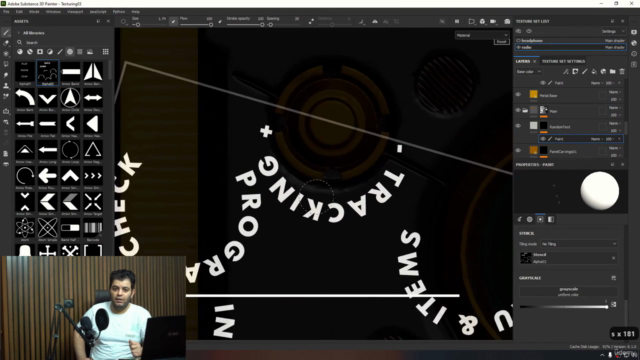Adjust the Flow slider

[x=196, y=25]
